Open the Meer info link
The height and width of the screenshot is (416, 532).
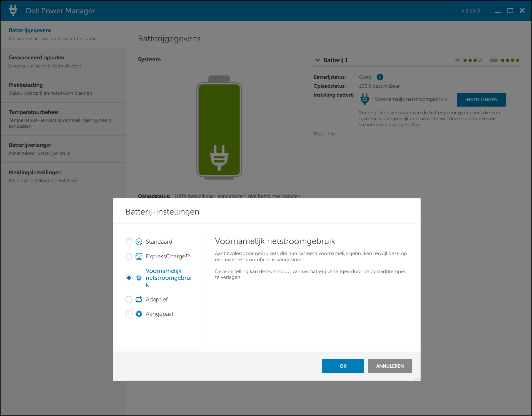click(x=324, y=134)
